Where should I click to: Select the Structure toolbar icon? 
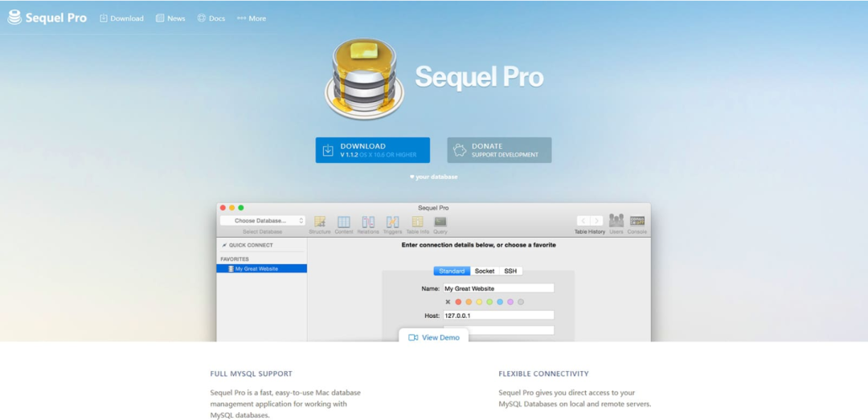pos(319,222)
